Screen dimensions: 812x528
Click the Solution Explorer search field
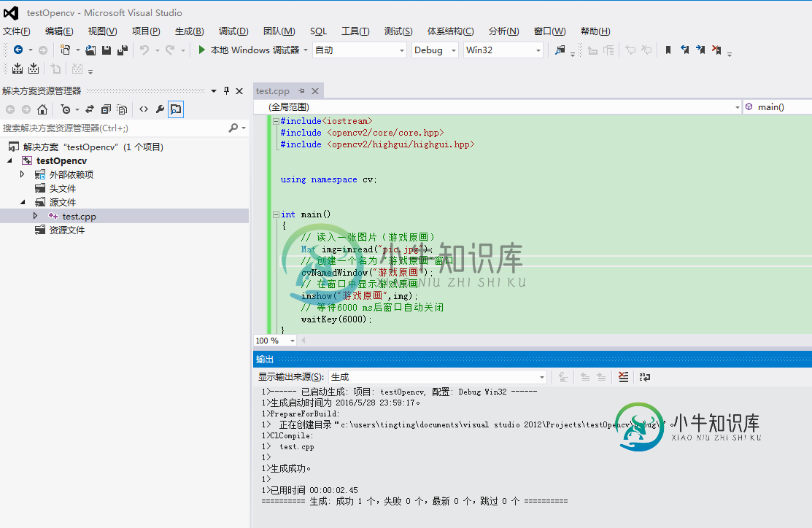pos(114,128)
